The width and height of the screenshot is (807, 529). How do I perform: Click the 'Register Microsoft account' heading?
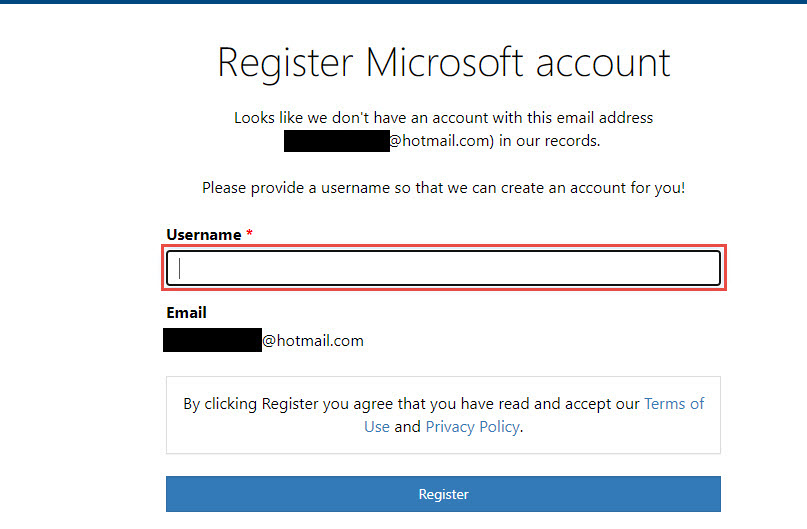click(443, 63)
